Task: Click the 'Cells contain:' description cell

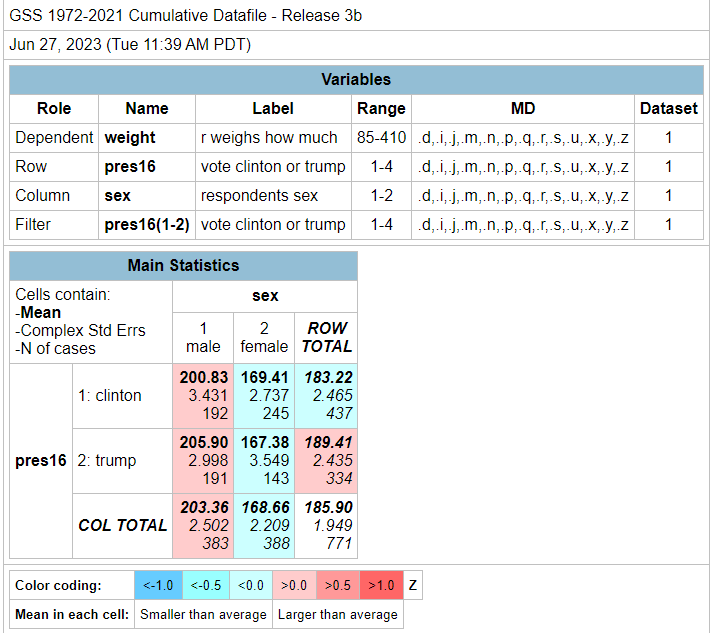Action: point(91,322)
